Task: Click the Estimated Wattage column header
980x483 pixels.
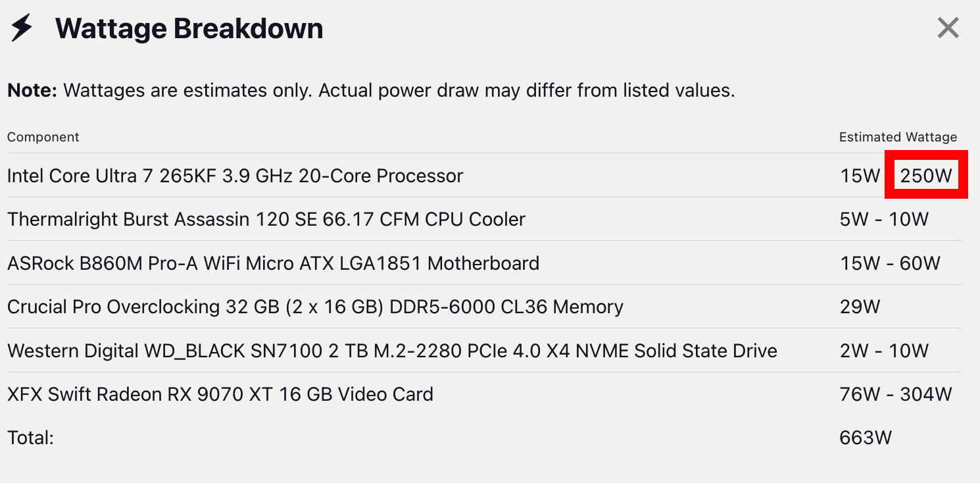Action: [x=898, y=137]
